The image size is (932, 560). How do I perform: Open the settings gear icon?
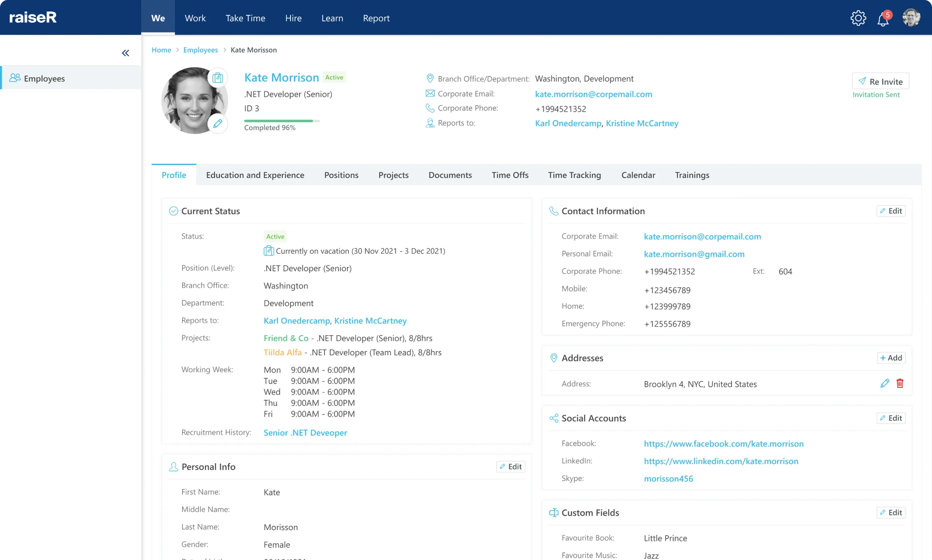(858, 18)
